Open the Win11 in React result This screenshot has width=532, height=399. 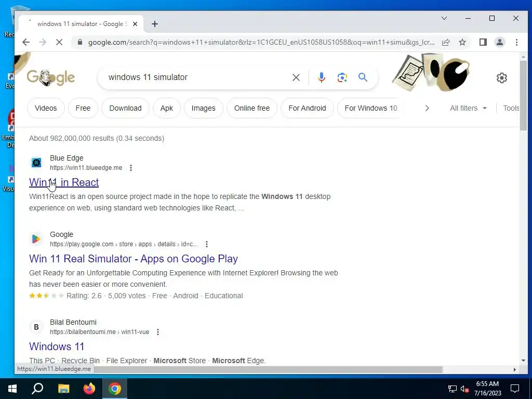64,182
